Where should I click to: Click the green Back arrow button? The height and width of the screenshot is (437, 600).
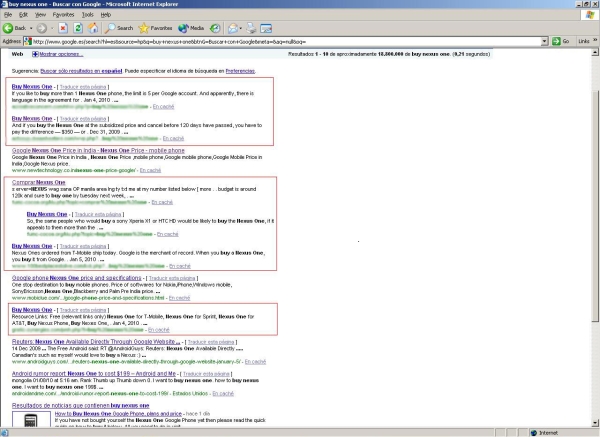[x=14, y=28]
